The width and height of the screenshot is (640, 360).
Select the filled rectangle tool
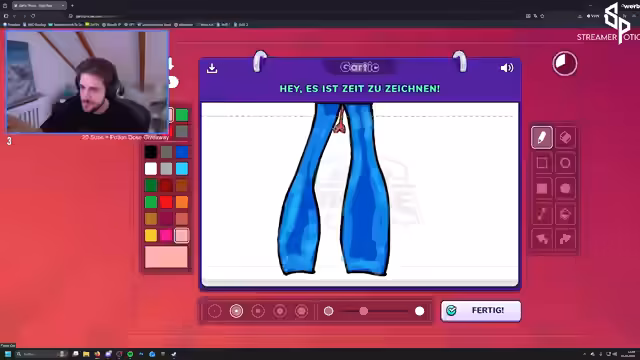[542, 189]
